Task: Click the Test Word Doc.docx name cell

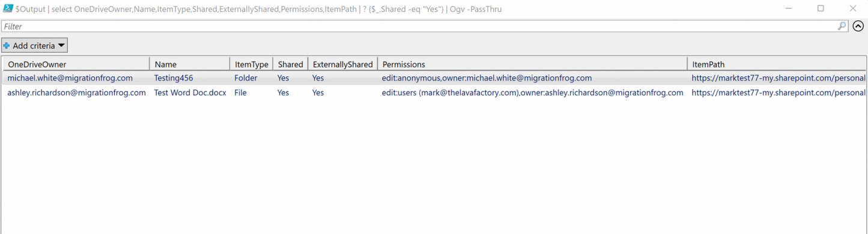Action: 190,93
